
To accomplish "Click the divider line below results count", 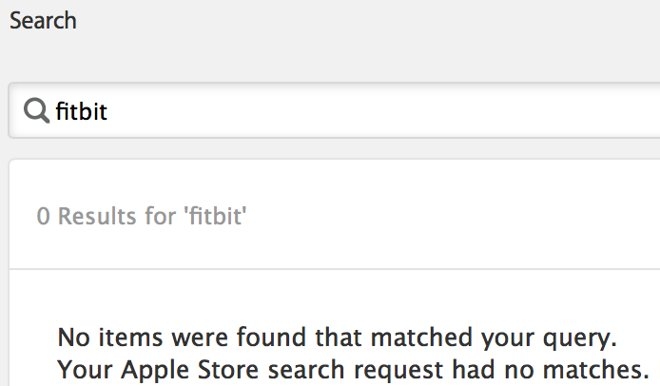I will tap(335, 269).
